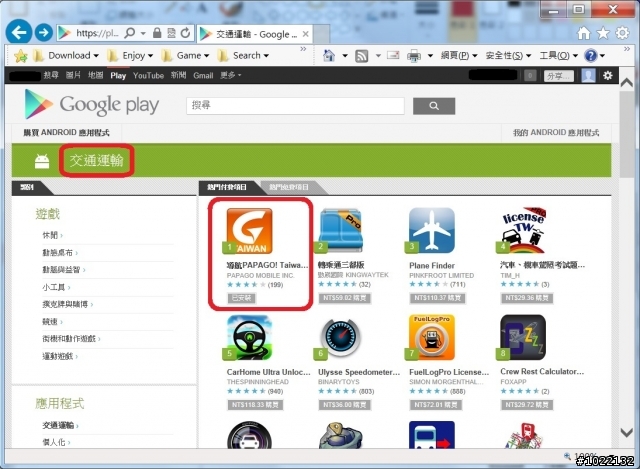Click the address bar search magnifier icon
Viewport: 640px width, 469px height.
tap(129, 33)
